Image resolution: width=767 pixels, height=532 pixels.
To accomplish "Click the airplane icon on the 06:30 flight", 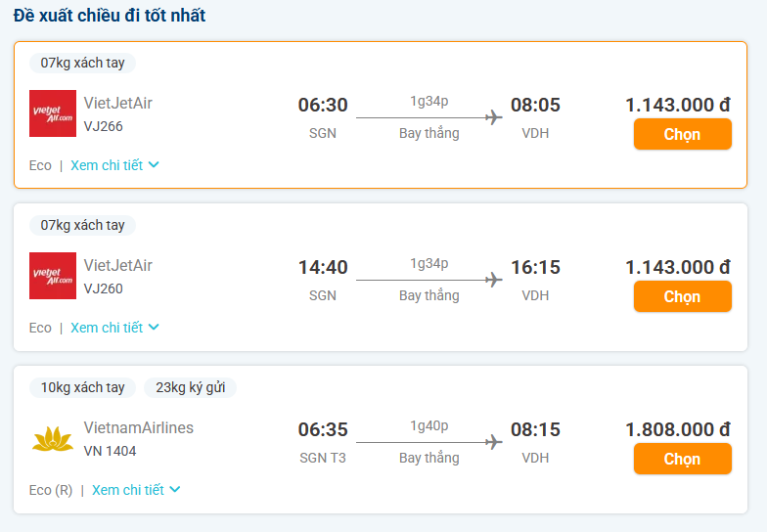I will pos(493,117).
